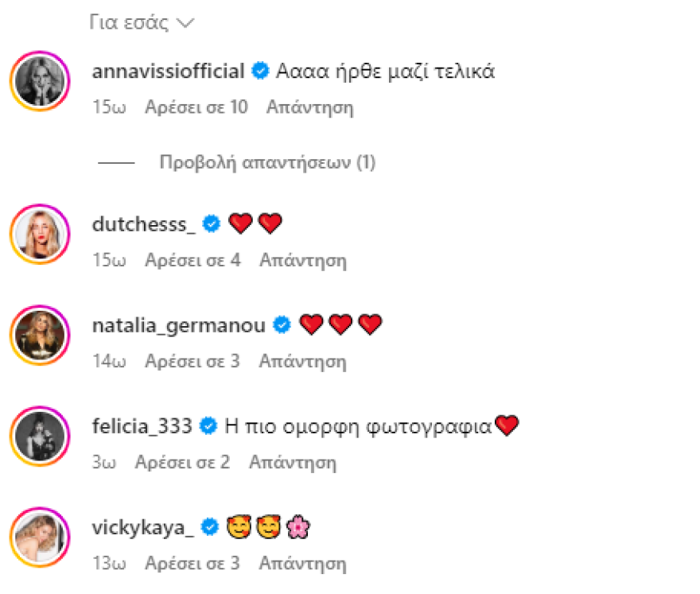View natalia_germanou's story avatar
Viewport: 700px width, 594px height.
tap(41, 335)
